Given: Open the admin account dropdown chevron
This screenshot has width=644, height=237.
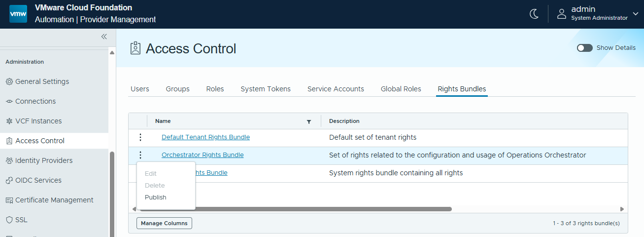Looking at the screenshot, I should pos(636,14).
